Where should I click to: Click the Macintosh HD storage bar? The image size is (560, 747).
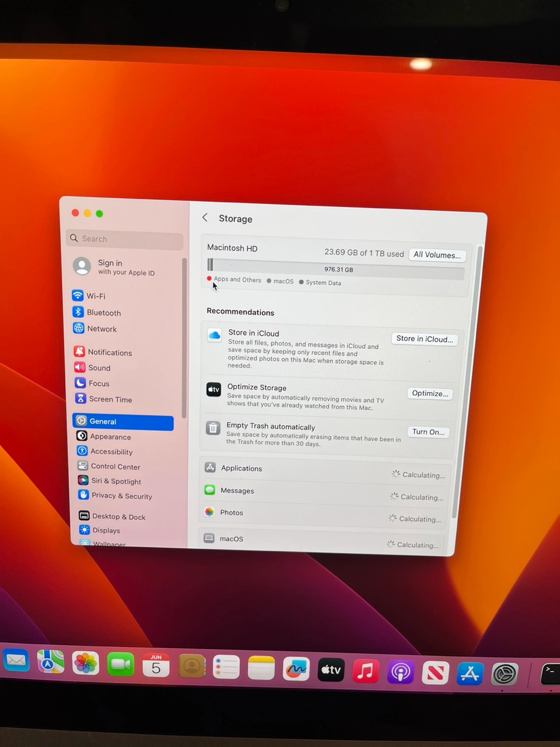[x=336, y=269]
